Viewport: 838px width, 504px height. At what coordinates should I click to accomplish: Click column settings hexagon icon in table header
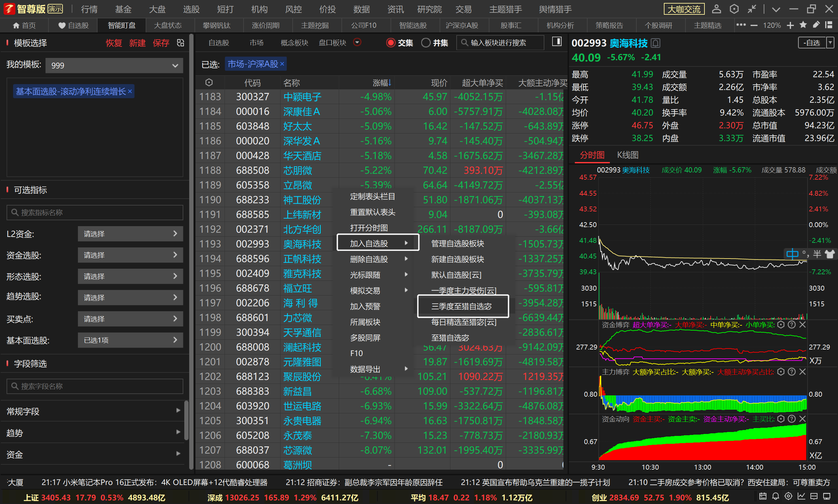pyautogui.click(x=209, y=82)
